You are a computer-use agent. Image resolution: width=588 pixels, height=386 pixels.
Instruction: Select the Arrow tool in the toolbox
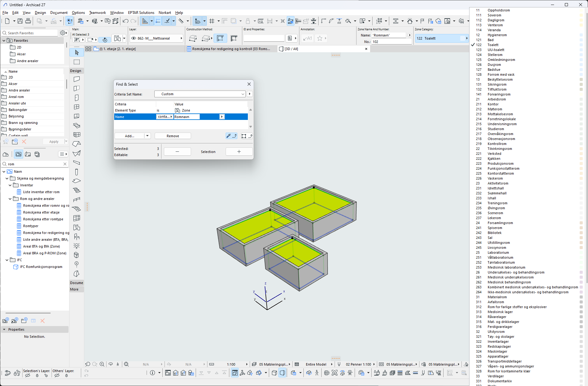77,53
